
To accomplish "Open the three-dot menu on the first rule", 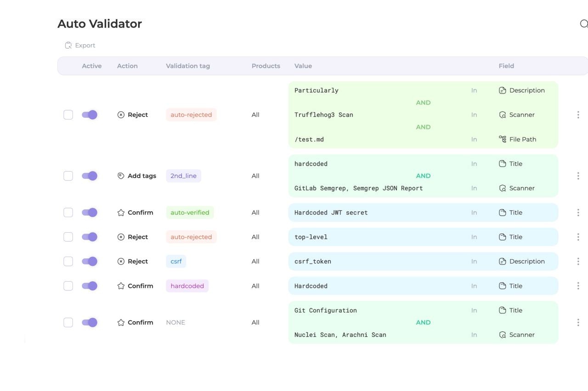I will [x=578, y=115].
